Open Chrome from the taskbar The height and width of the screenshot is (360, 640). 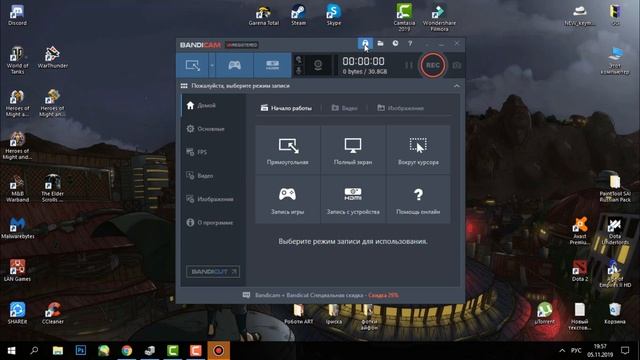(127, 351)
